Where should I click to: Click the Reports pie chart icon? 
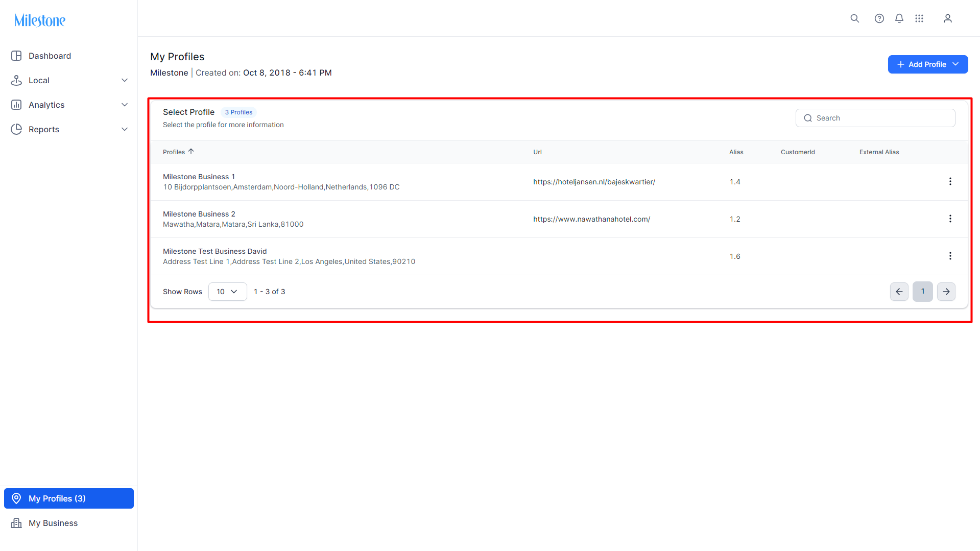coord(16,129)
